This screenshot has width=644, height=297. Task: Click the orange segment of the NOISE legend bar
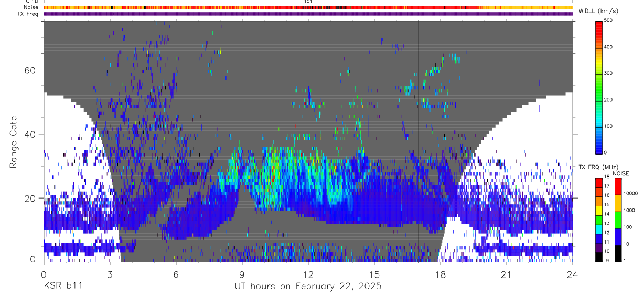[618, 203]
